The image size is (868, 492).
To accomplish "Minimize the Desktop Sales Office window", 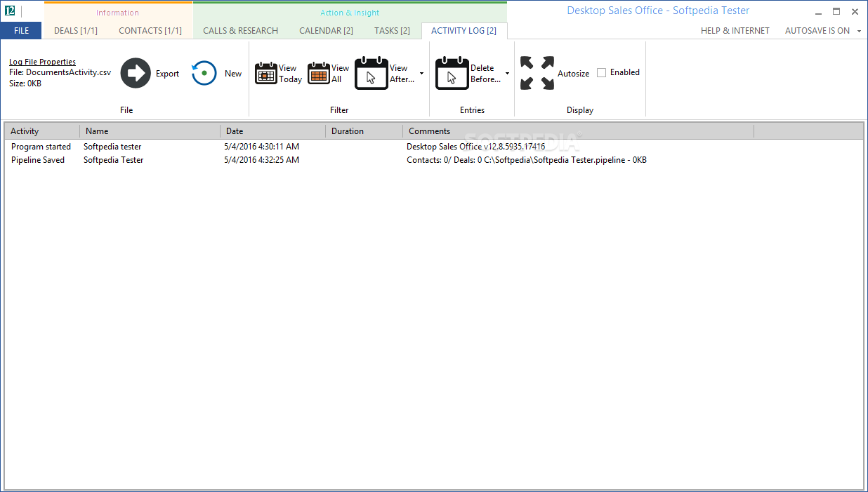I will (818, 12).
